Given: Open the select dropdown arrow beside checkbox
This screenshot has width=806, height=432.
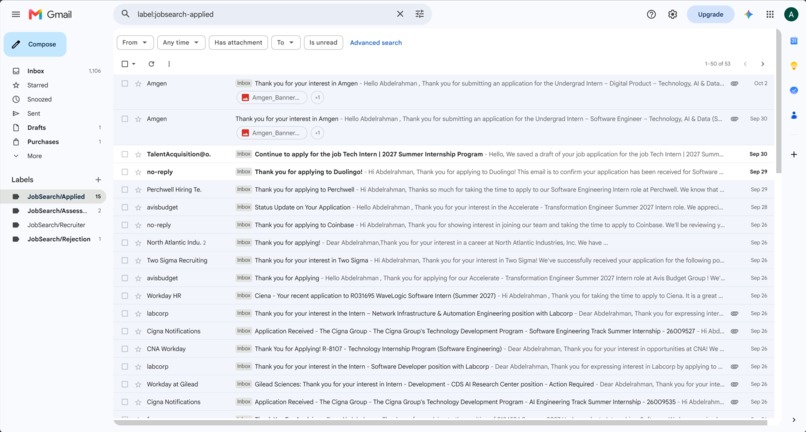Looking at the screenshot, I should pos(134,64).
